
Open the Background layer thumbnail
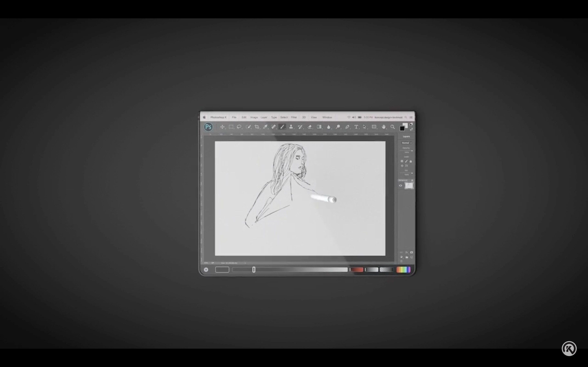coord(409,186)
